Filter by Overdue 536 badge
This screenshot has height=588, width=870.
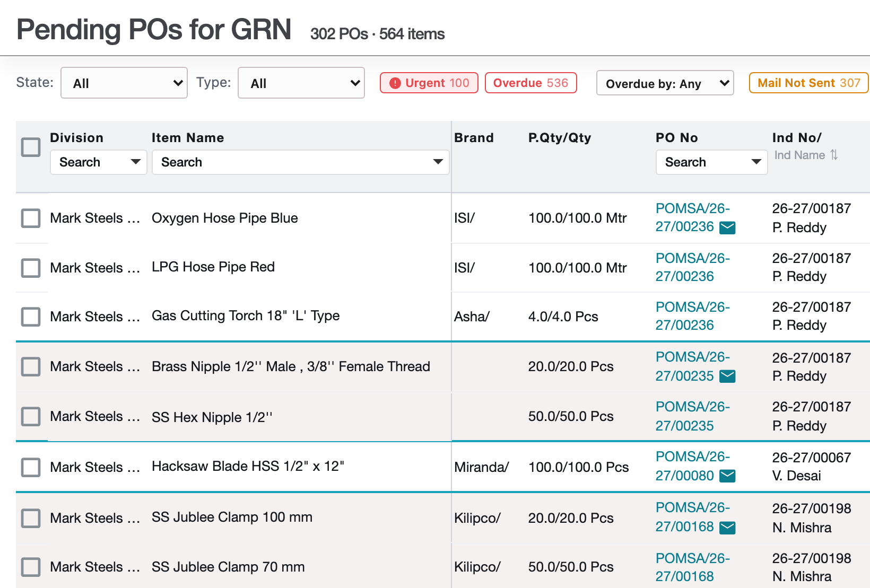531,83
